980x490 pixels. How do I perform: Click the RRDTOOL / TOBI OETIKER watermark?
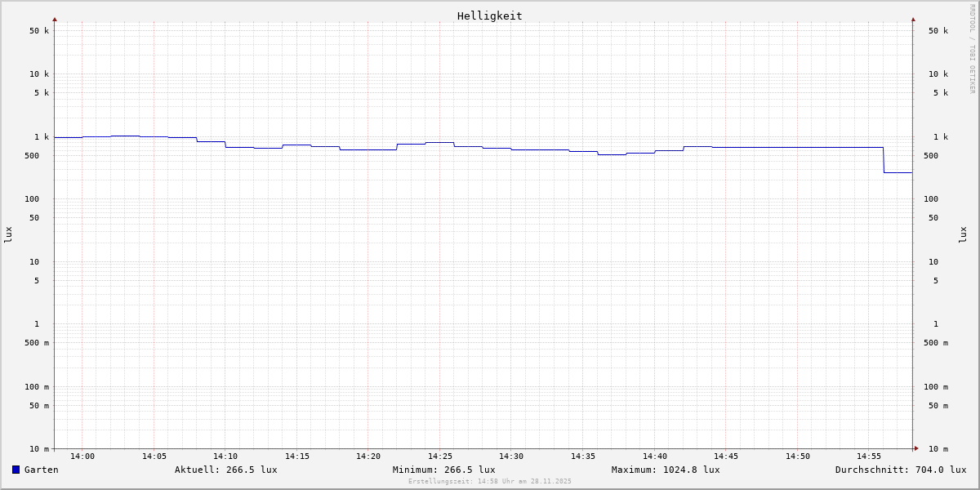point(972,49)
